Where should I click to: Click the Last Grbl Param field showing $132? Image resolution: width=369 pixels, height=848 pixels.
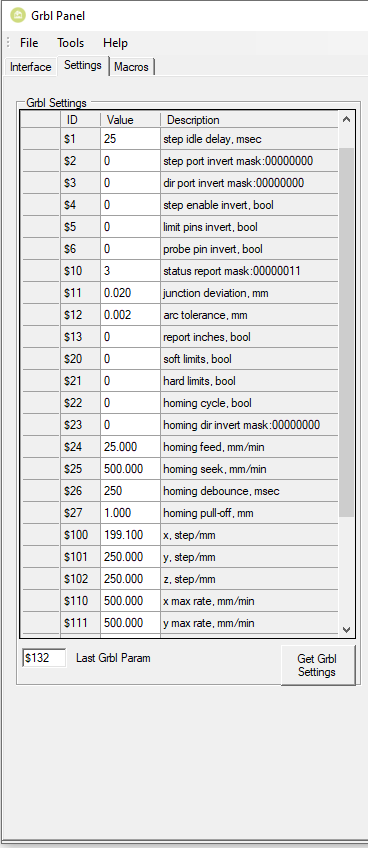pos(44,658)
